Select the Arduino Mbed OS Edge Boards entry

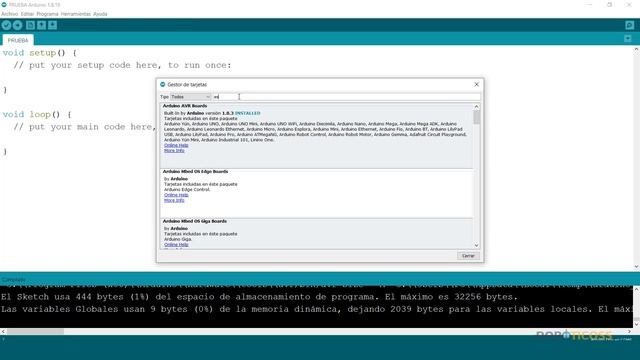pos(316,193)
